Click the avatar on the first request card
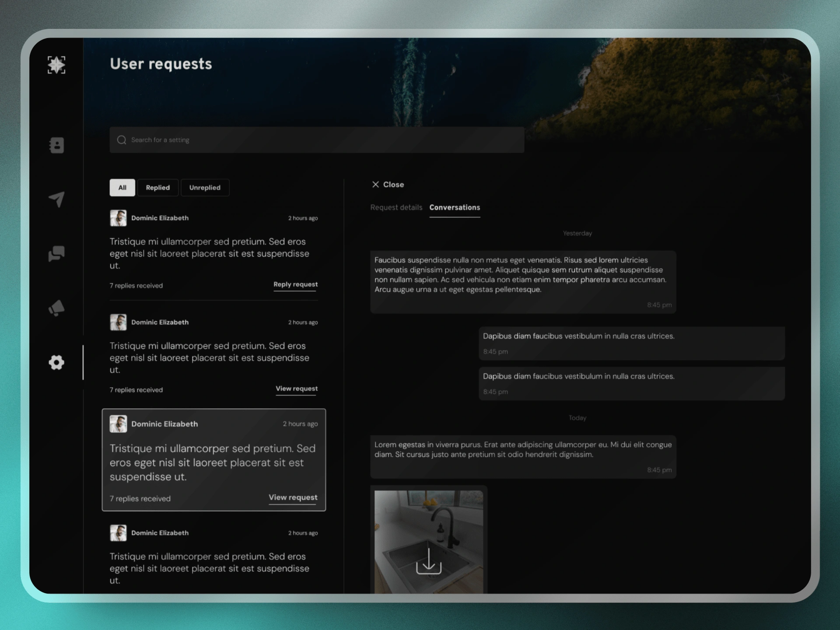 tap(118, 218)
